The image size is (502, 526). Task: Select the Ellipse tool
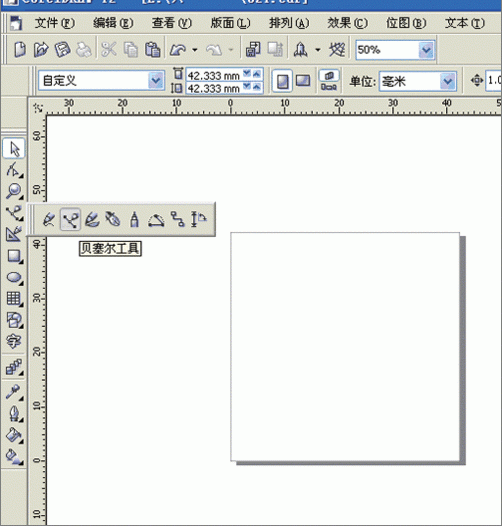14,278
